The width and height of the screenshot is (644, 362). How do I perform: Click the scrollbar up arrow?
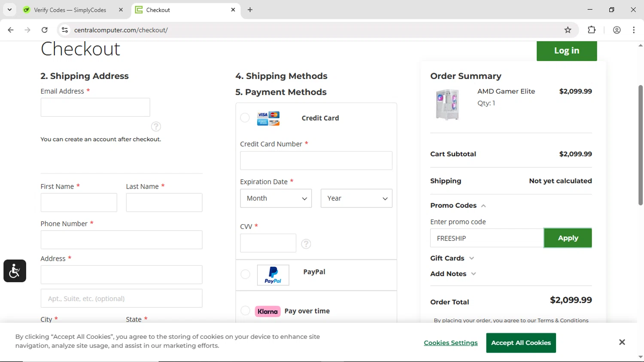[640, 45]
